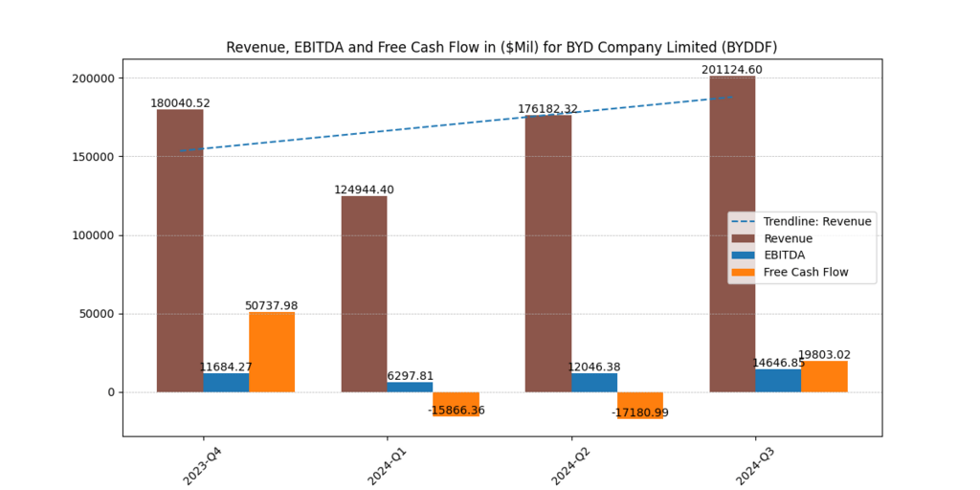
Task: Select the 2024-Q3 EBITDA bar
Action: click(778, 381)
